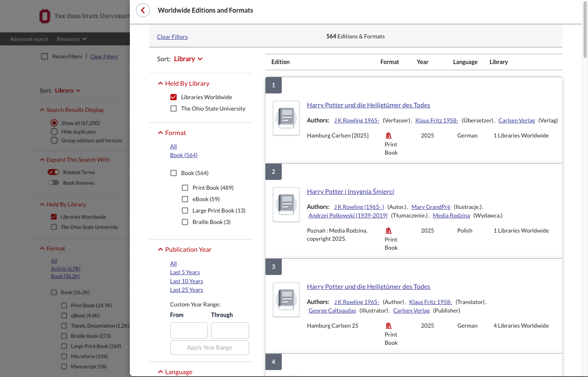
Task: Click the Print Book icon for Hamburg Carlsen [2025]
Action: point(389,135)
